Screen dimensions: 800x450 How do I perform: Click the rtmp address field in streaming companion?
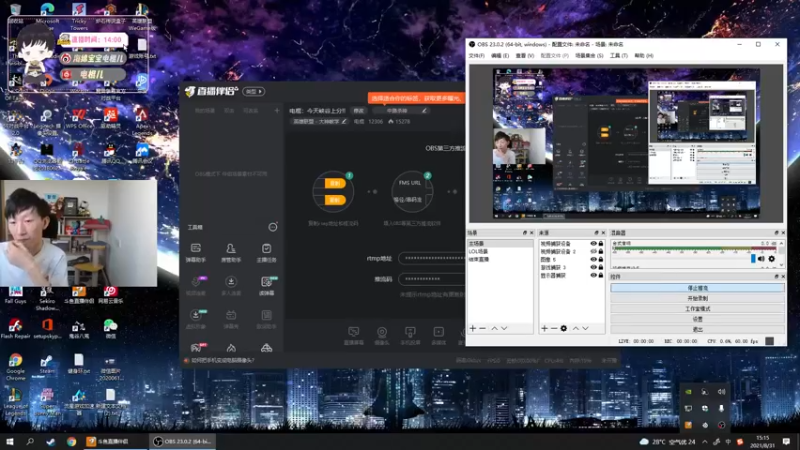tap(431, 258)
